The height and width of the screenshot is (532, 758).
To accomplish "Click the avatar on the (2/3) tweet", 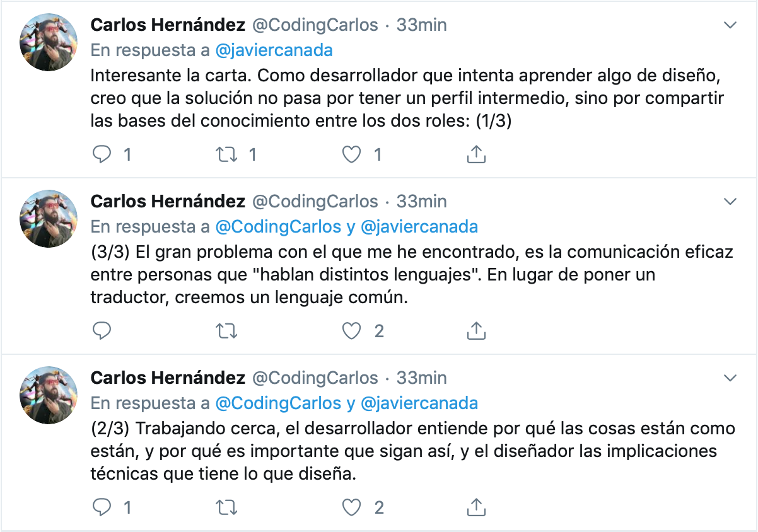I will [x=49, y=395].
